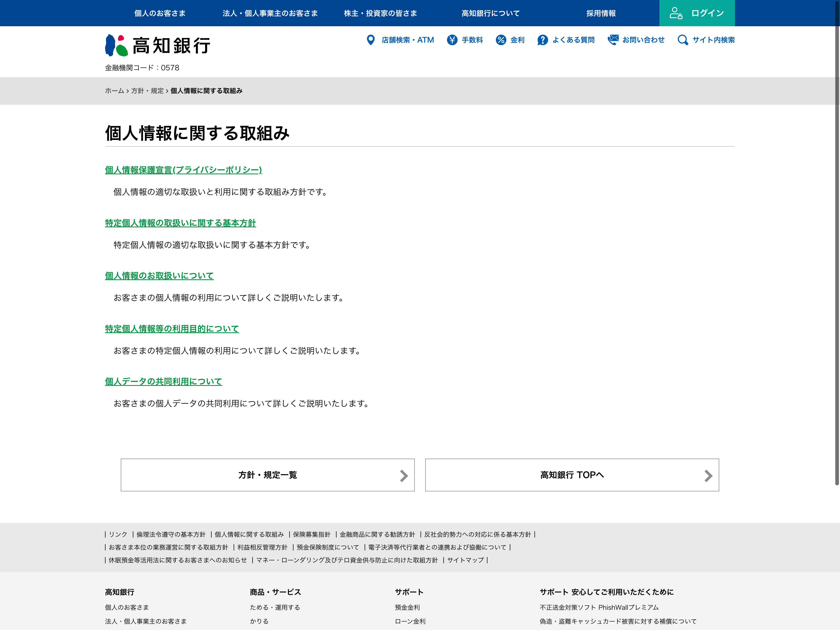Click the magnifier site search icon
840x630 pixels.
click(682, 40)
